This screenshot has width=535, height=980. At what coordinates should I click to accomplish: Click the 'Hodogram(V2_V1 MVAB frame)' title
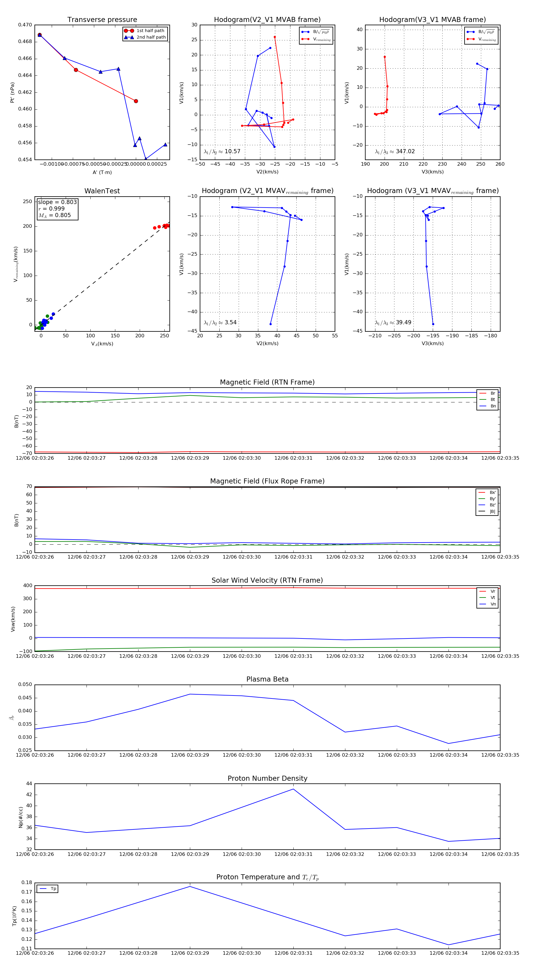267,20
